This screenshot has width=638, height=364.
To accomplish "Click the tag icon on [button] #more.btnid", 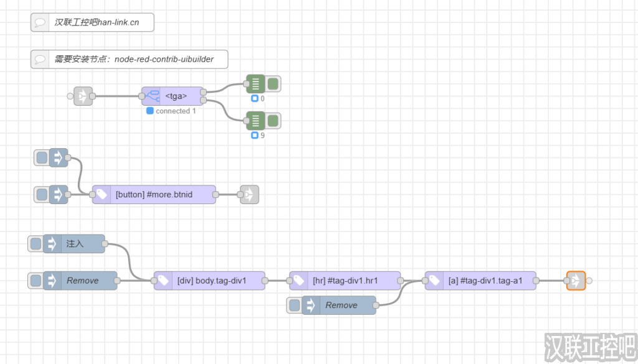I will (x=102, y=195).
